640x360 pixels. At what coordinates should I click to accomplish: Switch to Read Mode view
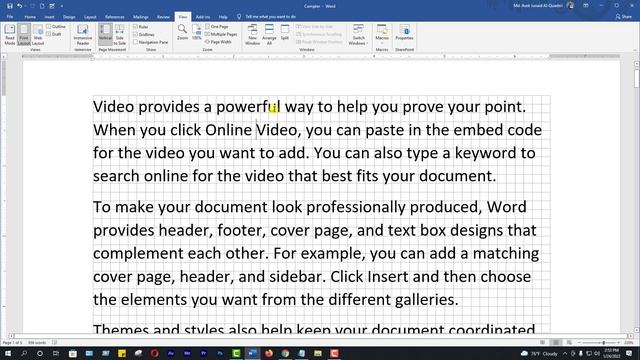[10, 34]
